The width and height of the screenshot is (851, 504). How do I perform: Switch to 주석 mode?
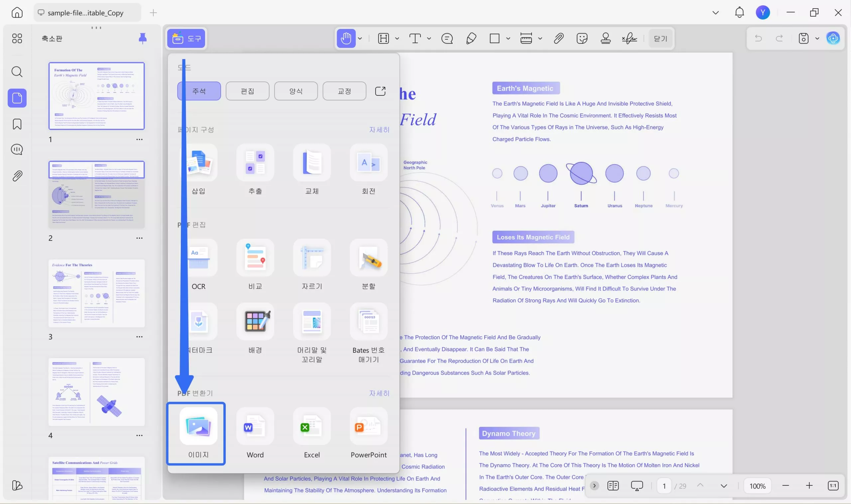[x=199, y=91]
